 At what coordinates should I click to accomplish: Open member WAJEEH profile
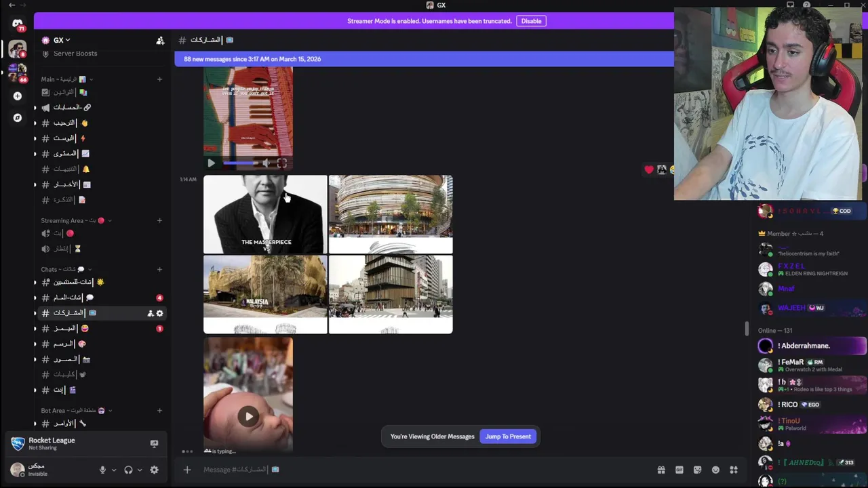click(x=811, y=308)
